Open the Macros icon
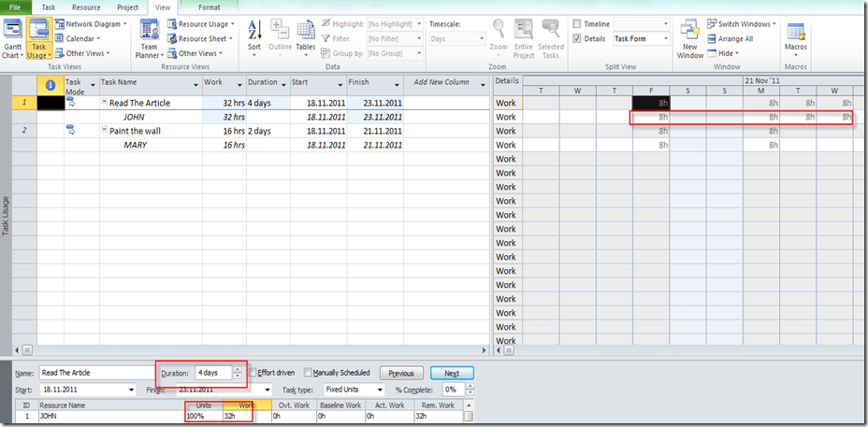The height and width of the screenshot is (427, 868). pyautogui.click(x=796, y=34)
